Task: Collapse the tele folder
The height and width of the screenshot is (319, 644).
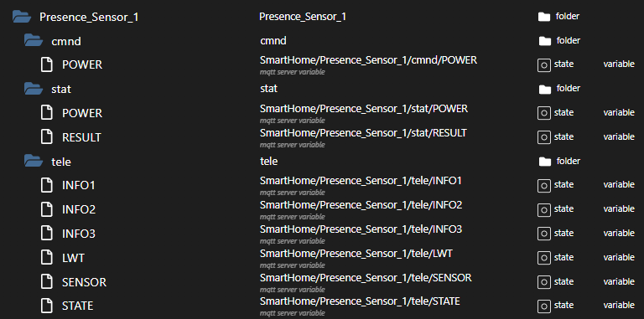Action: 34,161
